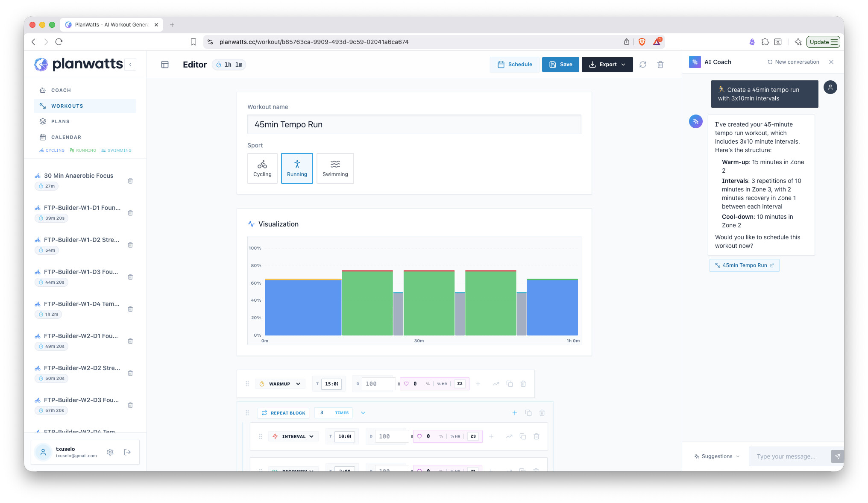868x503 pixels.
Task: Click the Workout name input field
Action: pyautogui.click(x=414, y=124)
